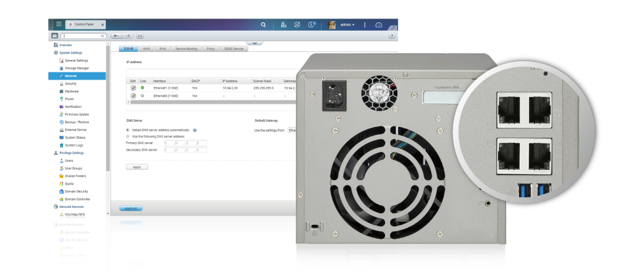Switch to the DDNS Service tab
Viewport: 644px width, 273px height.
[x=233, y=49]
